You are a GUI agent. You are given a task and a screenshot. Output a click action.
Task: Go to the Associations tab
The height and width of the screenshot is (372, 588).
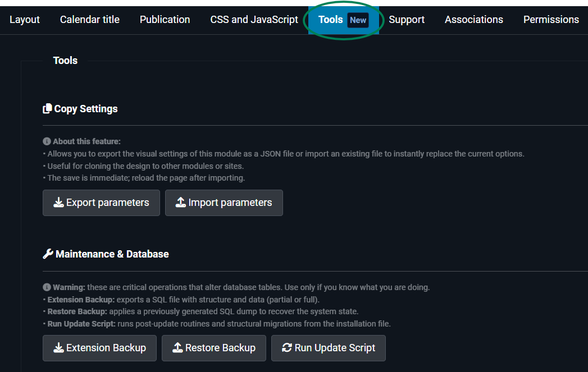click(x=473, y=20)
